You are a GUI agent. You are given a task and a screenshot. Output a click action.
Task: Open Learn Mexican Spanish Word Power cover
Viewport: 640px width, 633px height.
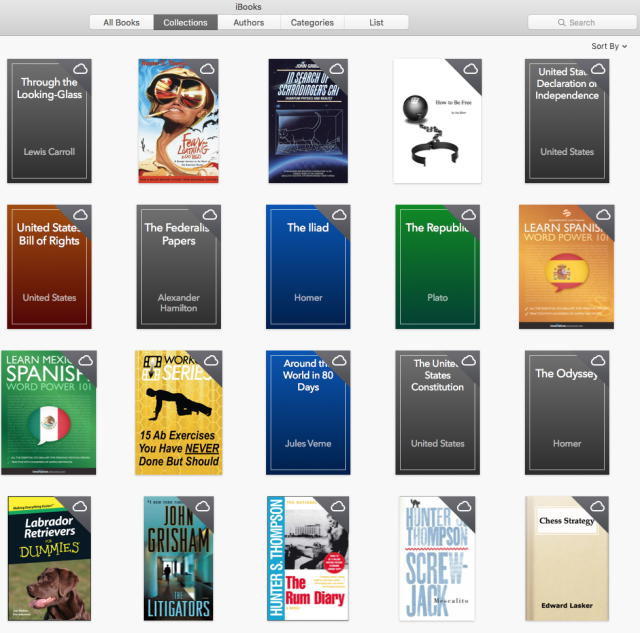(49, 413)
